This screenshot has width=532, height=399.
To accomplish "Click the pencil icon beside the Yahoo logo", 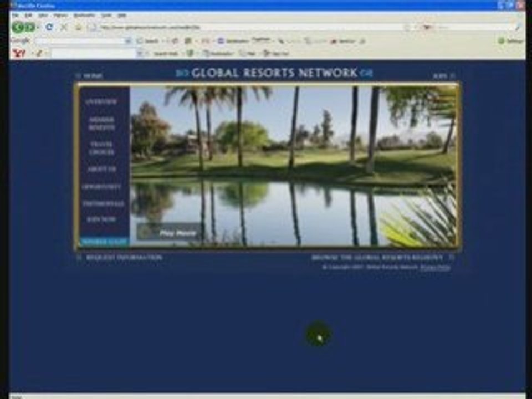I will pyautogui.click(x=39, y=53).
